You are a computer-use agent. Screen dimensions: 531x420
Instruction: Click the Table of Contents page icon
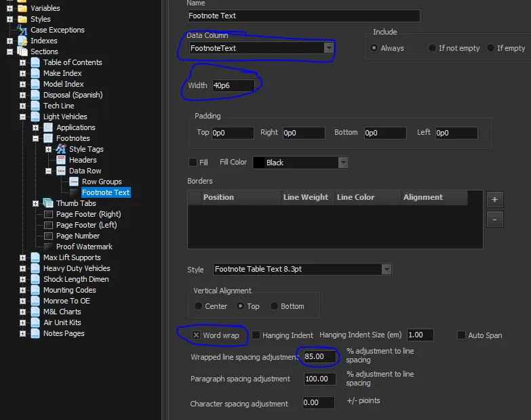point(35,62)
